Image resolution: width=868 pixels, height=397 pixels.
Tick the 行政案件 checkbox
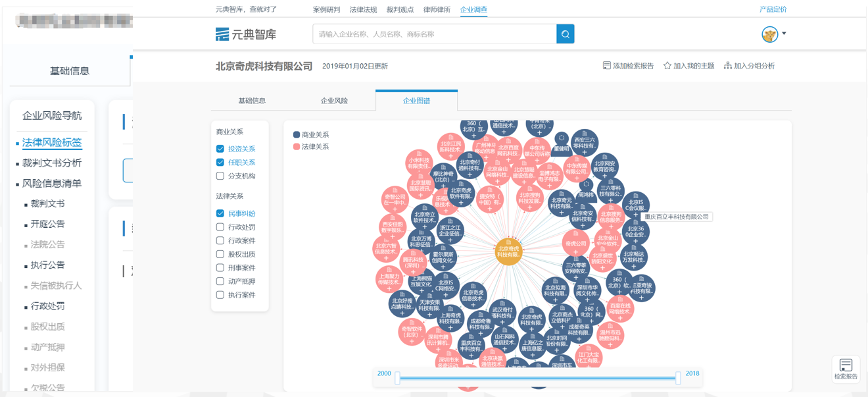(x=220, y=241)
